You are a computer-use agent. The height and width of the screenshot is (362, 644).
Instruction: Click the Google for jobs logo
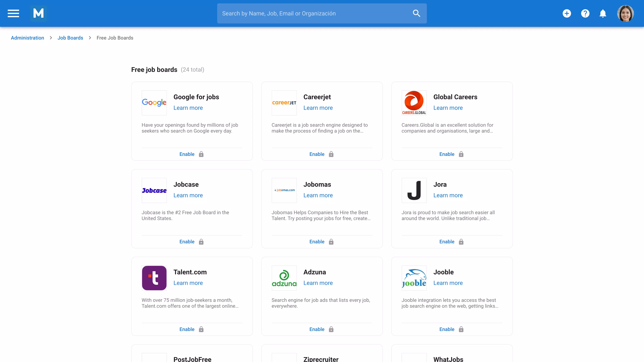point(154,103)
